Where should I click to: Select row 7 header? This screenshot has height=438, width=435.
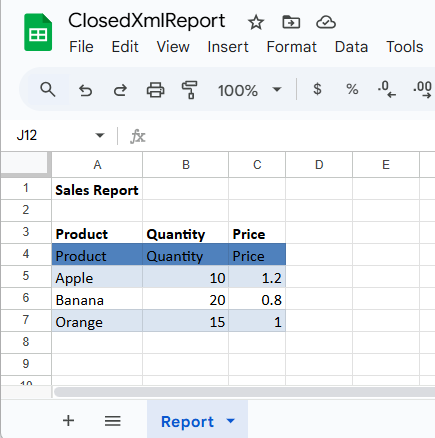coord(26,320)
